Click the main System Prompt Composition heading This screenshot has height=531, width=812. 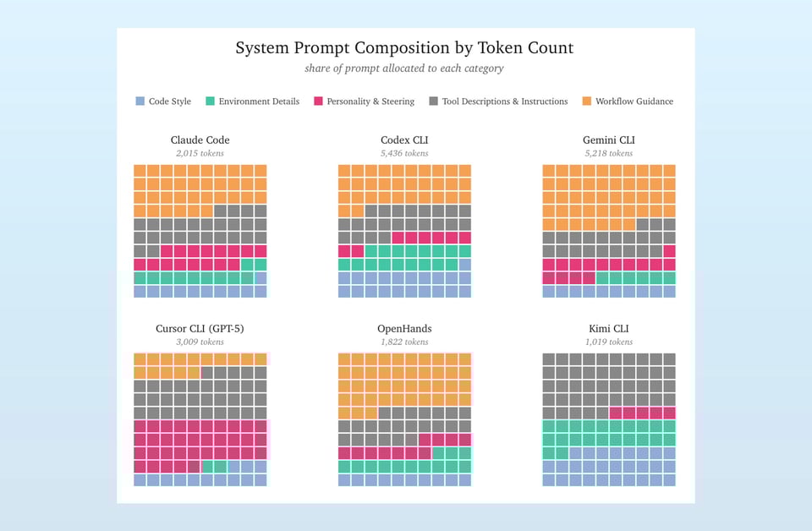coord(404,48)
